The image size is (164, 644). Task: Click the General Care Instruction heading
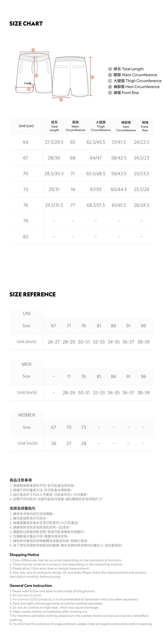pos(31,585)
